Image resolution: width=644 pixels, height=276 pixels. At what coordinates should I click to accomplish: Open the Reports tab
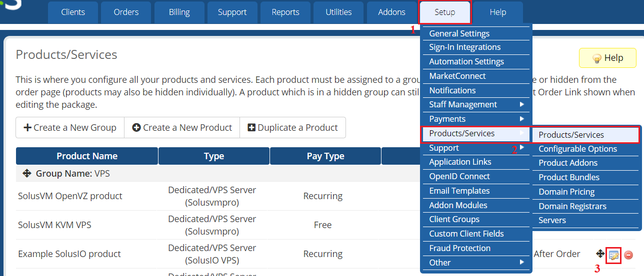[285, 12]
